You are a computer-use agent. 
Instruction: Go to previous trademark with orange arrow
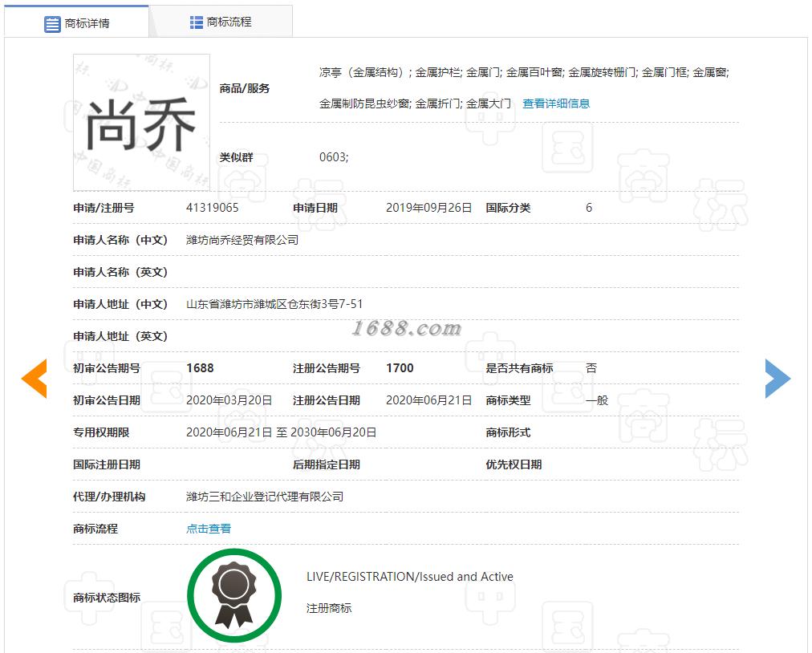(35, 379)
